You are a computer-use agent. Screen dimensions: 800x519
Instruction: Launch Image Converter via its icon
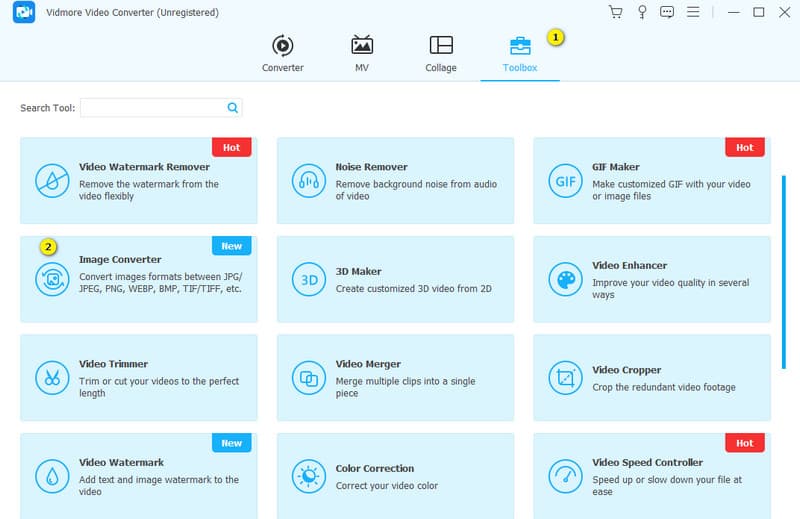50,279
